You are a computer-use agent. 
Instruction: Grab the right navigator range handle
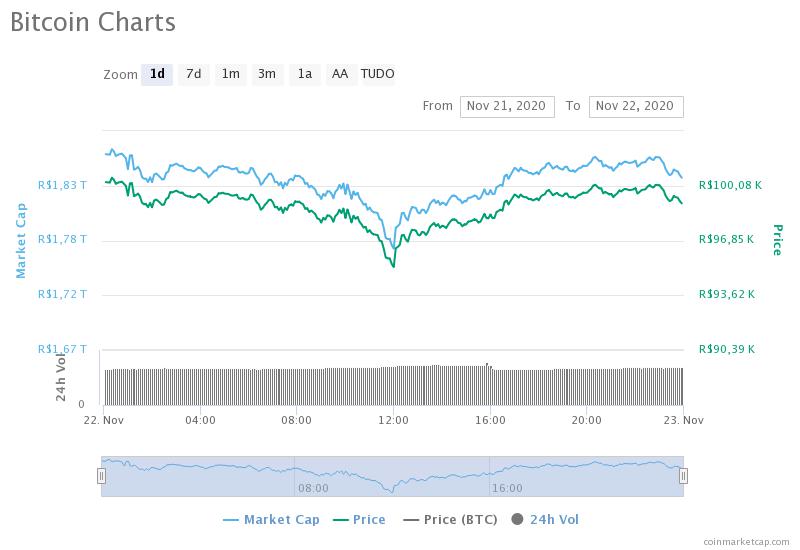683,476
